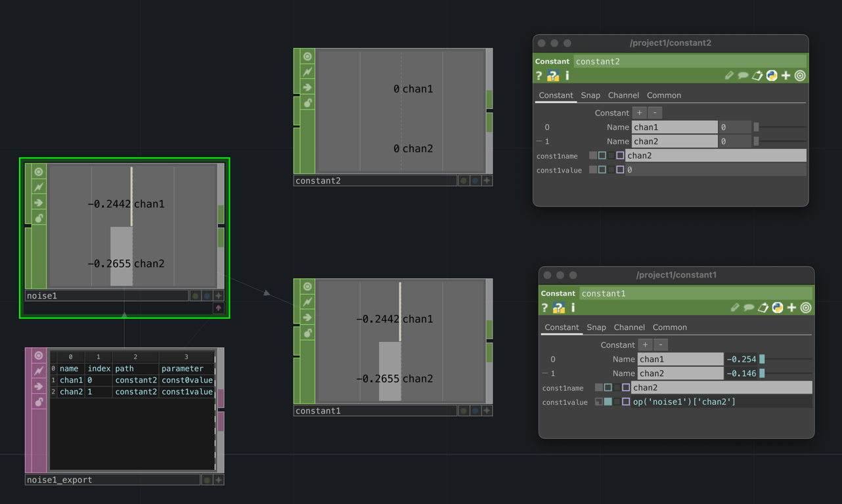Click chan1 Name field in constant2 dialog

(675, 127)
